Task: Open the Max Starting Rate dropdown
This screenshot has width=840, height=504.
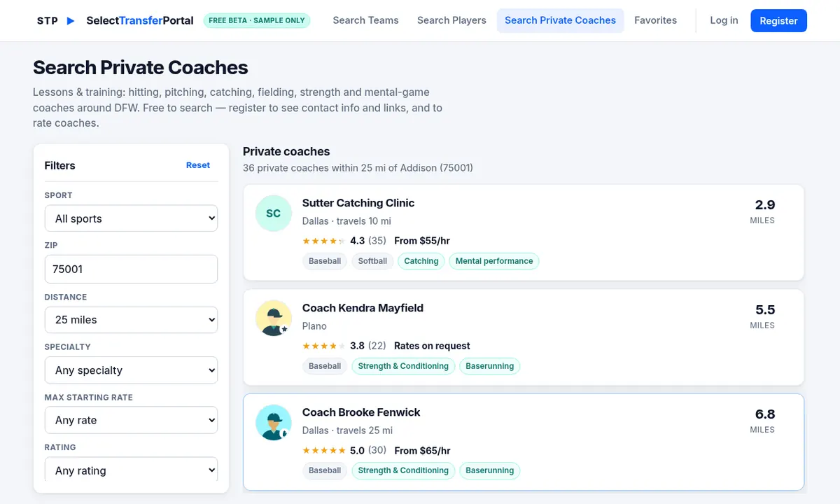Action: click(x=131, y=420)
